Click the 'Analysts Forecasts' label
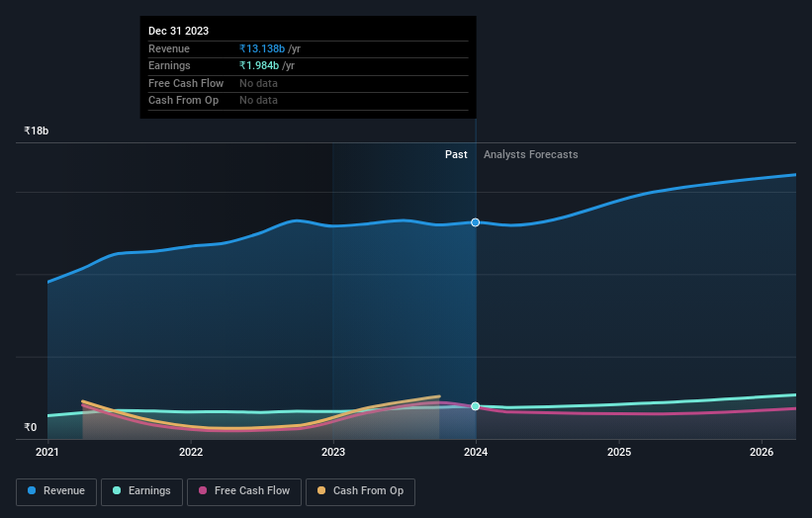This screenshot has height=518, width=812. tap(531, 155)
